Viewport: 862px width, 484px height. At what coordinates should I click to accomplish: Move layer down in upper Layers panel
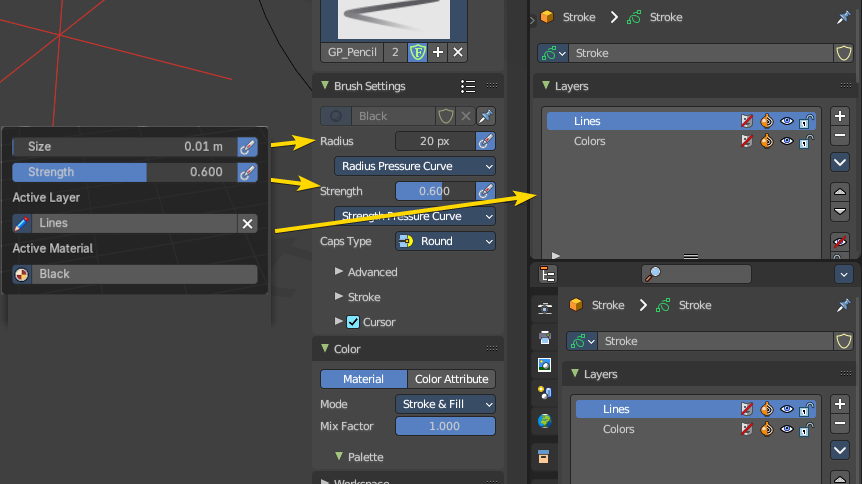click(840, 211)
